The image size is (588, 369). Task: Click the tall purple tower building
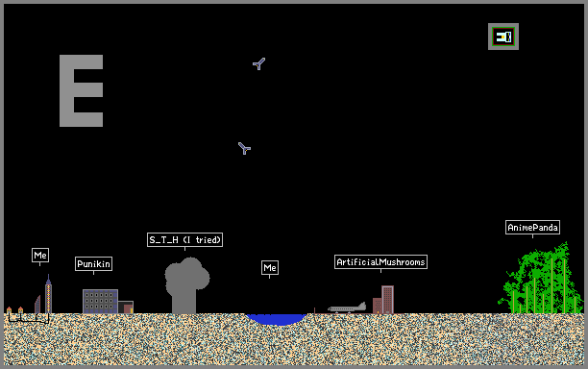pyautogui.click(x=48, y=294)
